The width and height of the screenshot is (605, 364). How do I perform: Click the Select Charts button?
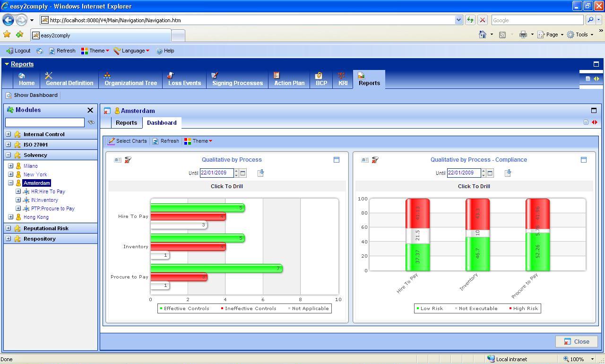point(127,141)
